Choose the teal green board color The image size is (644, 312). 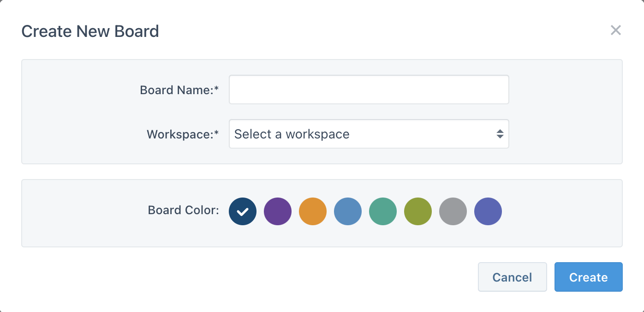click(x=383, y=211)
